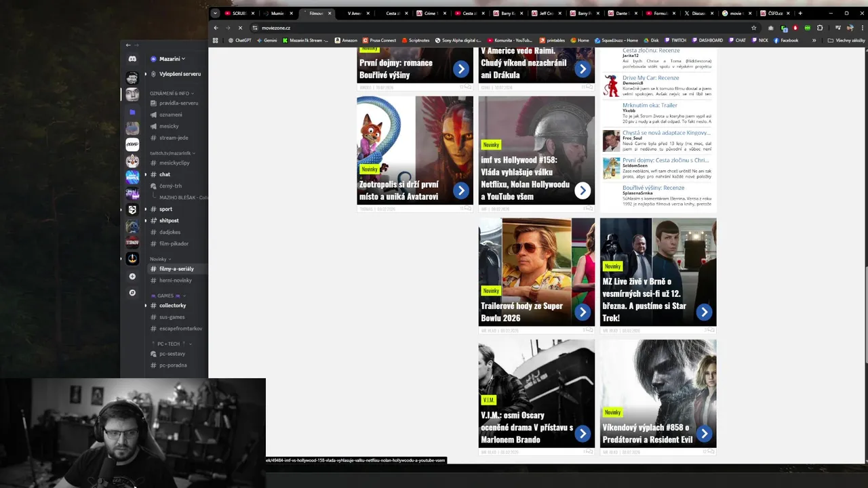This screenshot has height=488, width=868.
Task: Click avatar beside První dojmy Cesta zločinu comment
Action: tap(611, 168)
